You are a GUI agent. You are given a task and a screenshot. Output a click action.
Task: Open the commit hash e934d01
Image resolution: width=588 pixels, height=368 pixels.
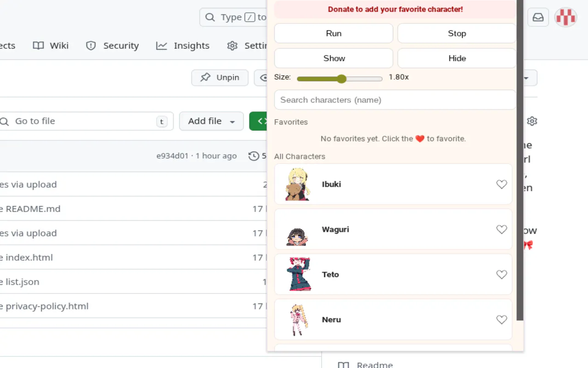coord(172,156)
